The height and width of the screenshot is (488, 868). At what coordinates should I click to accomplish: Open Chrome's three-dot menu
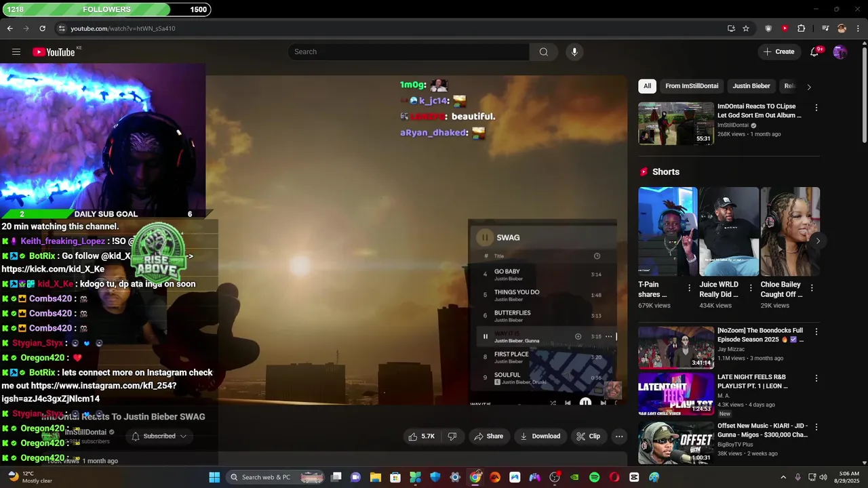point(858,28)
